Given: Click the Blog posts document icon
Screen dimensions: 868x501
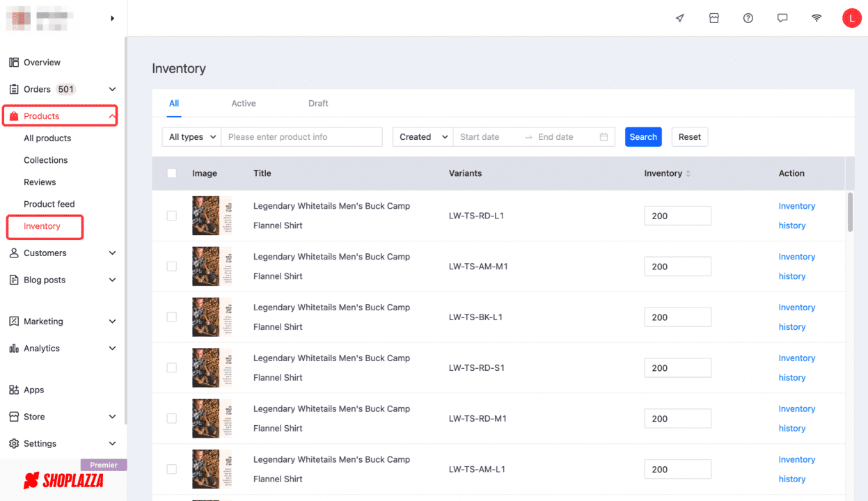Looking at the screenshot, I should 14,280.
